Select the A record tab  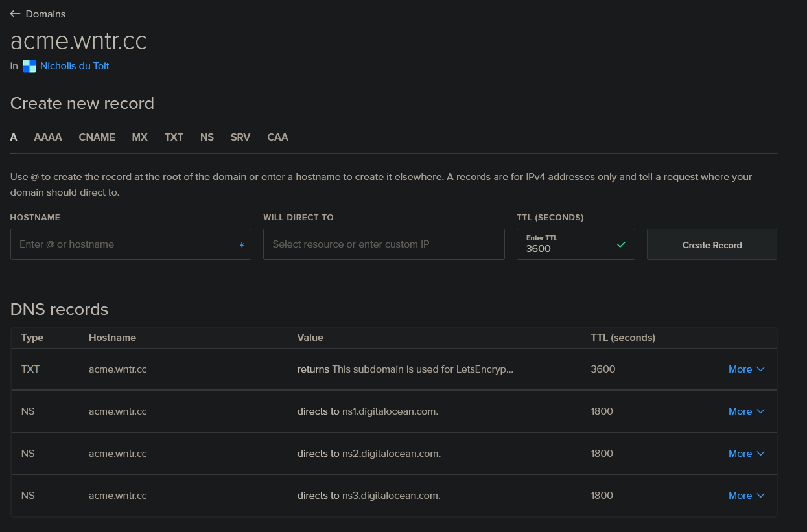click(x=14, y=137)
